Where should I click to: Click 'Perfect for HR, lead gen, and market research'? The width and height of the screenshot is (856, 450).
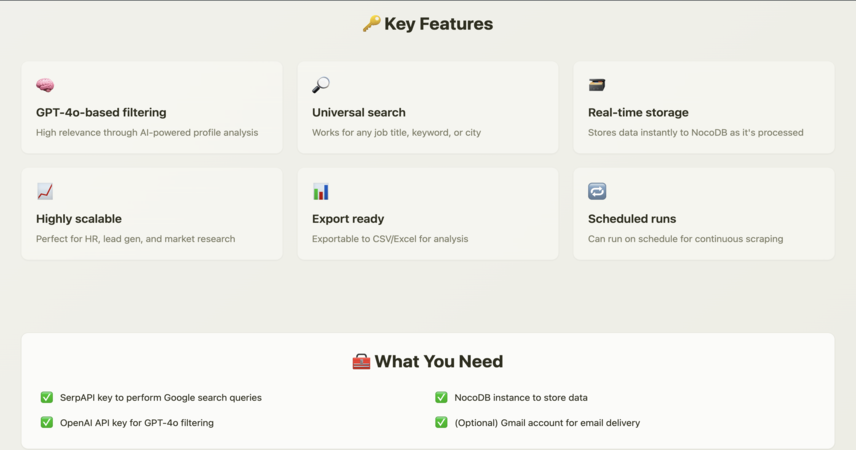coord(135,239)
